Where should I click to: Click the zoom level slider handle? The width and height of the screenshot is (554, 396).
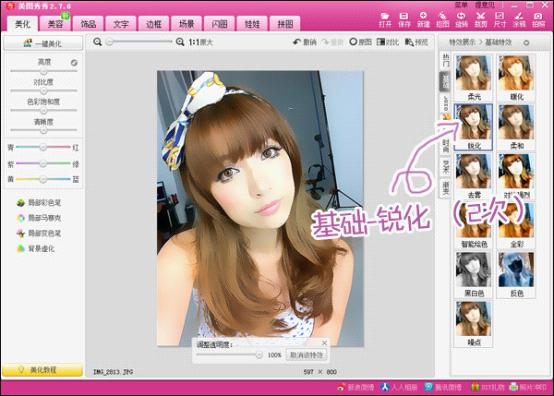[x=110, y=42]
